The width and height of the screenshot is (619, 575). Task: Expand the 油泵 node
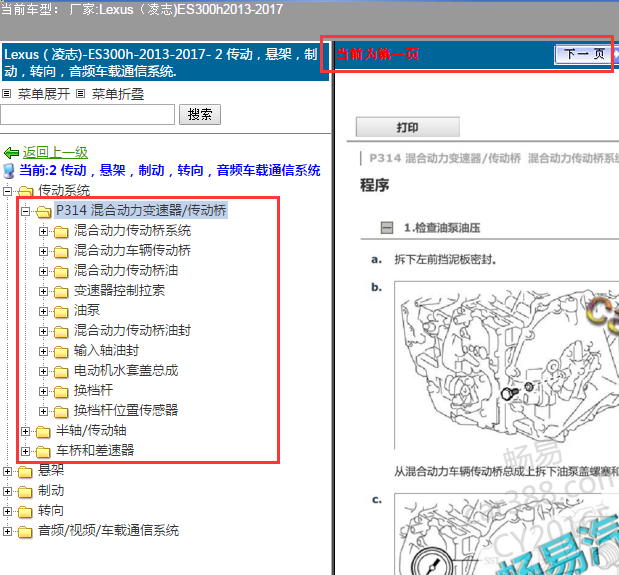(43, 312)
